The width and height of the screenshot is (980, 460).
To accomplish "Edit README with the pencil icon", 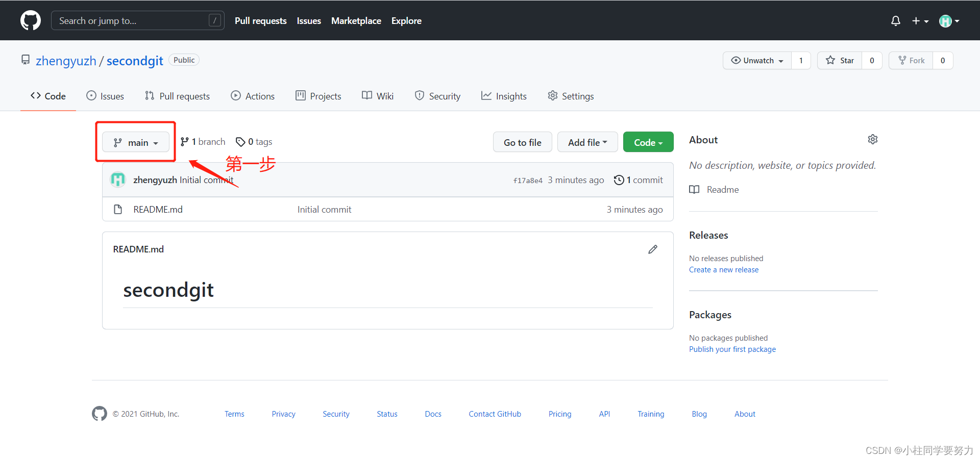I will pos(653,249).
